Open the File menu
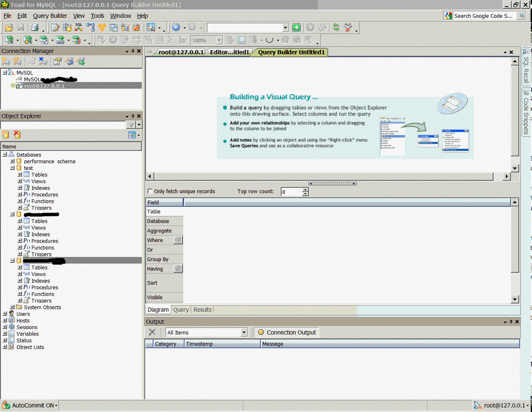 click(x=7, y=16)
